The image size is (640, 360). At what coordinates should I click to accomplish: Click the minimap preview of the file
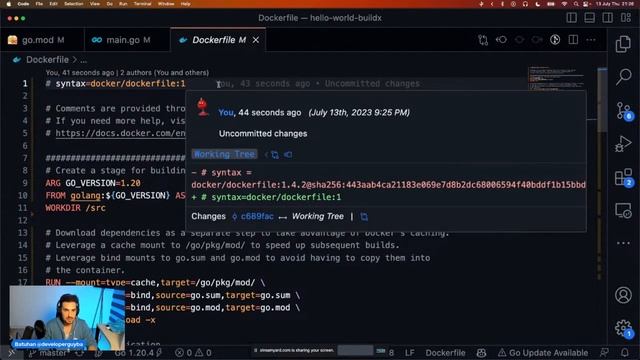(557, 78)
